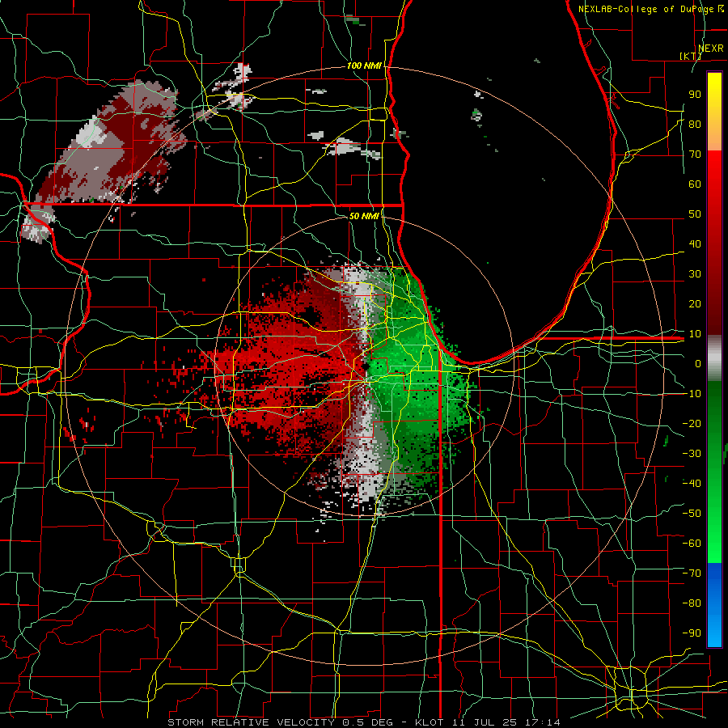
Task: Click the -90 value on the velocity scale
Action: coord(692,633)
